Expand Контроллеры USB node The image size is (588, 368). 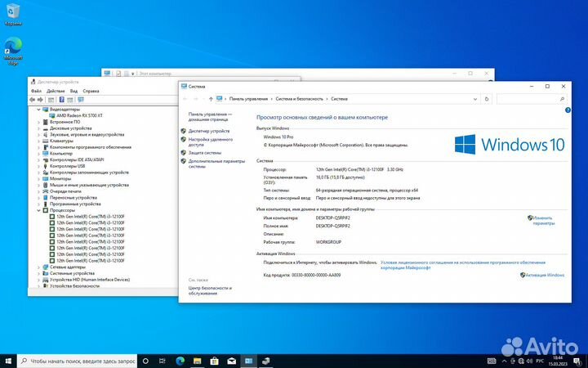[38, 166]
